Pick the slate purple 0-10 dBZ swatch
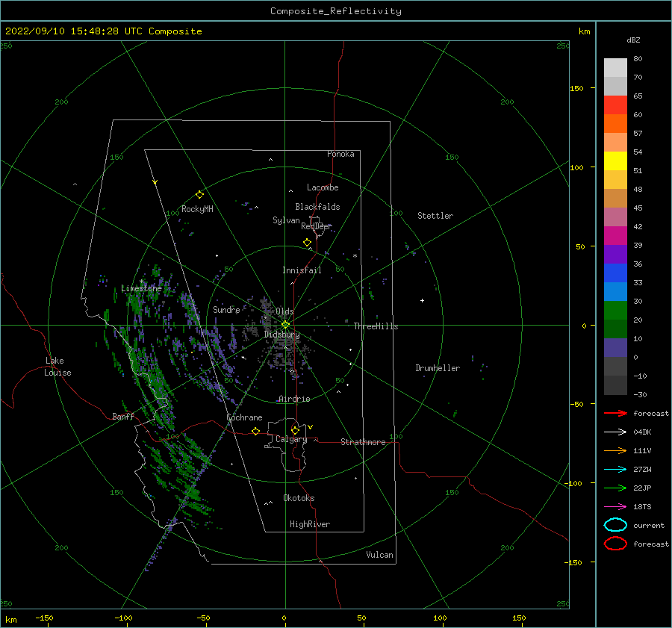 coord(615,348)
